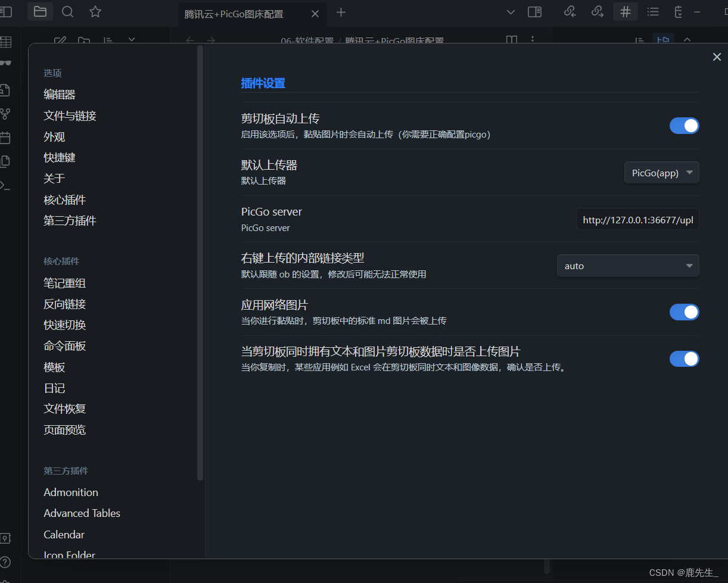The image size is (728, 583).
Task: Open 第三方插件 settings section
Action: pyautogui.click(x=70, y=221)
